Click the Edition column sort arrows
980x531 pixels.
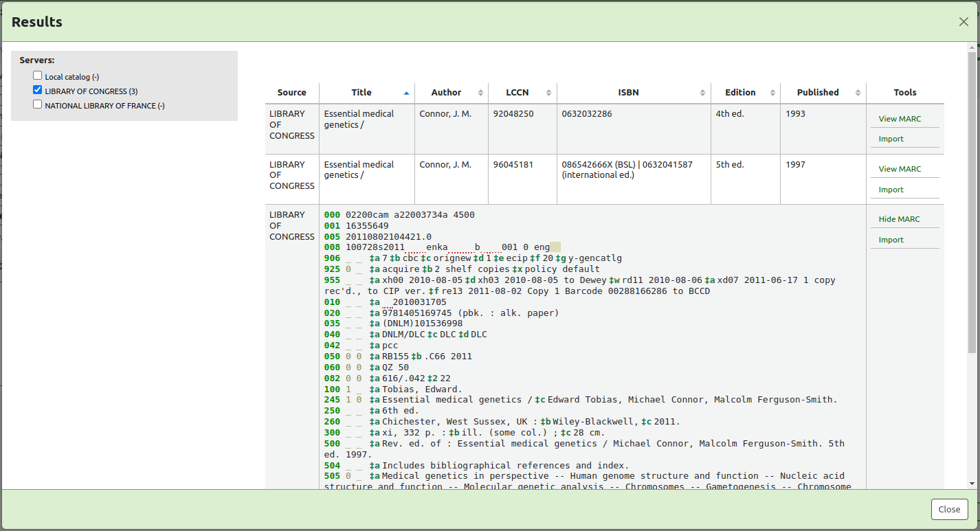pos(772,92)
